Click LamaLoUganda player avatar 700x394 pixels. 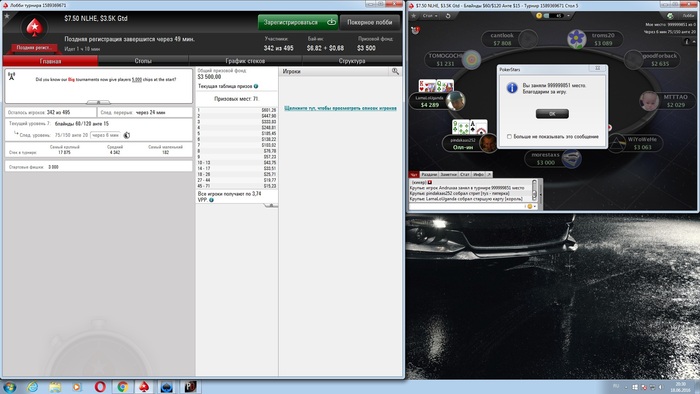(x=455, y=101)
